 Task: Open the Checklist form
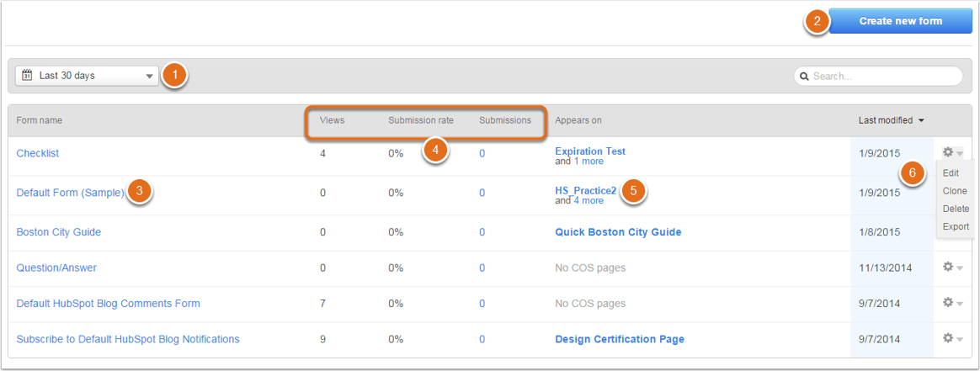(x=38, y=153)
